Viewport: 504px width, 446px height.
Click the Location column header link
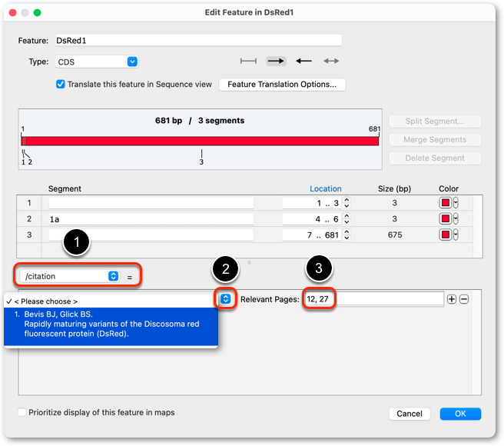[x=325, y=188]
